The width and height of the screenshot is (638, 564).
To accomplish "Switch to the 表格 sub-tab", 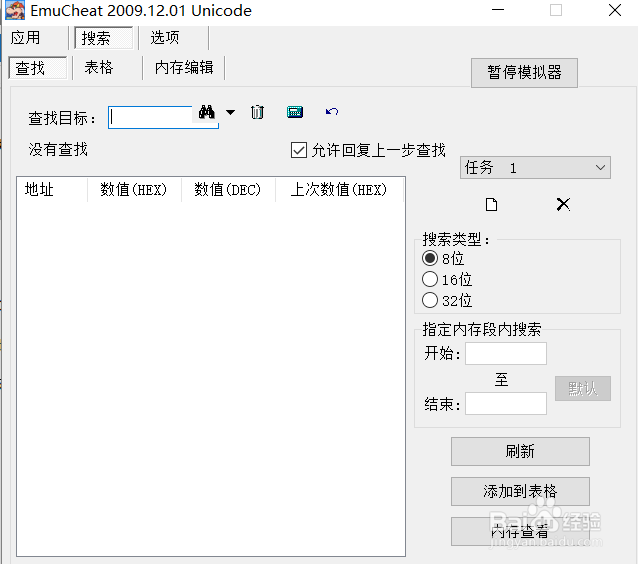I will click(99, 68).
